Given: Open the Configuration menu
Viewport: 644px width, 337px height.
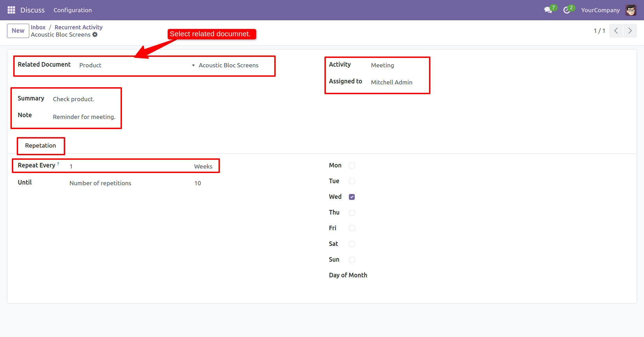Looking at the screenshot, I should pos(73,10).
